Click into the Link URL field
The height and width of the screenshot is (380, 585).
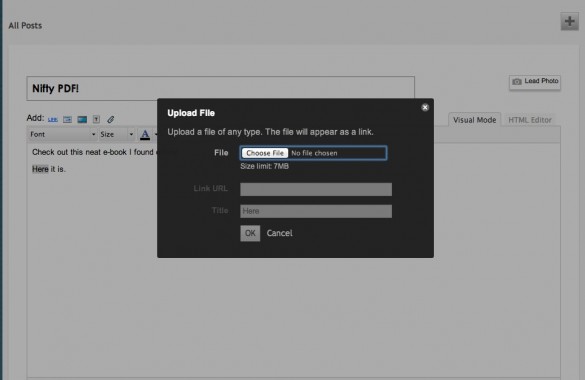point(316,189)
